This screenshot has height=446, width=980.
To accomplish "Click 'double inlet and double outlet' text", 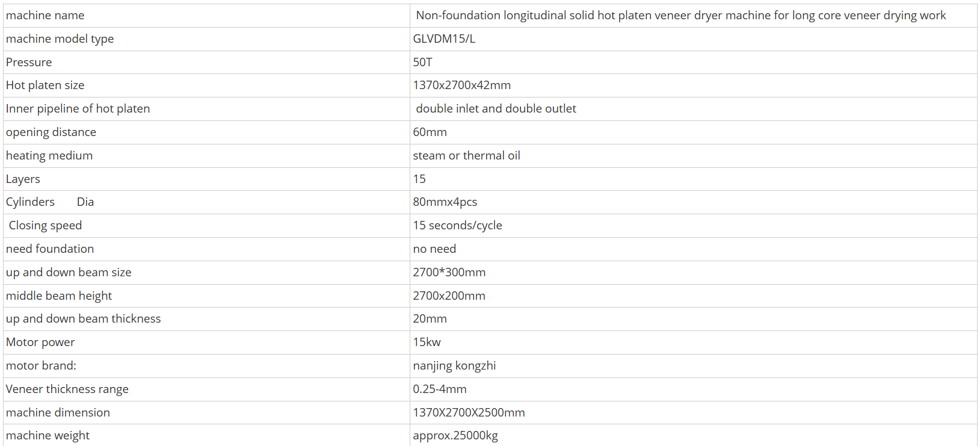I will [496, 109].
